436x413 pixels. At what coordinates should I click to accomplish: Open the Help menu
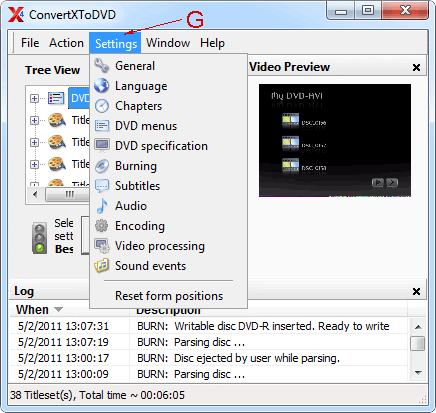[x=212, y=43]
